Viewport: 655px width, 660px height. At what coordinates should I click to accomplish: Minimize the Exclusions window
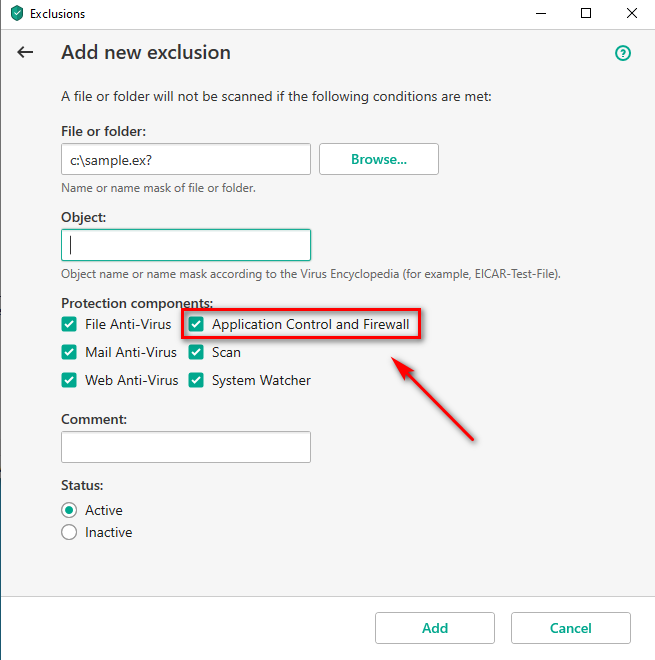[x=541, y=13]
